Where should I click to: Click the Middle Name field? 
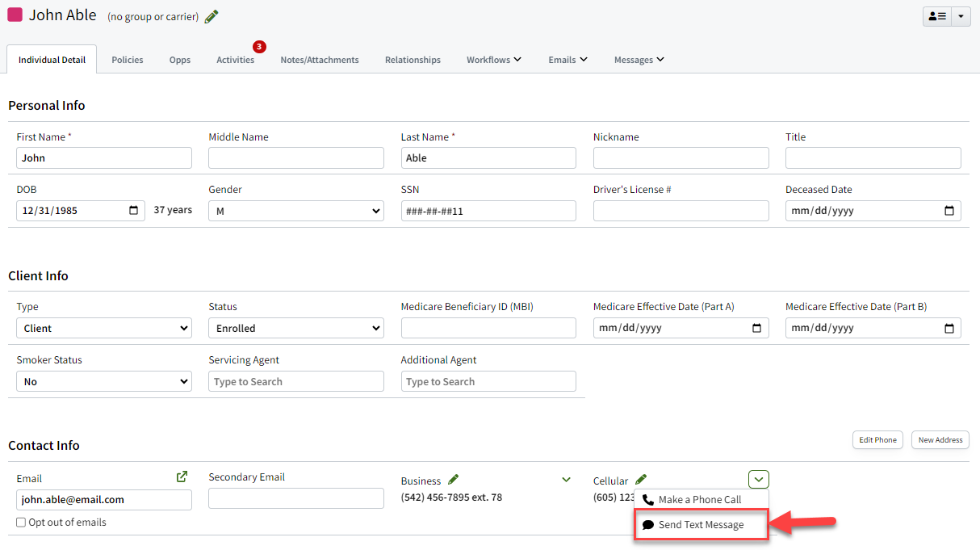point(296,157)
